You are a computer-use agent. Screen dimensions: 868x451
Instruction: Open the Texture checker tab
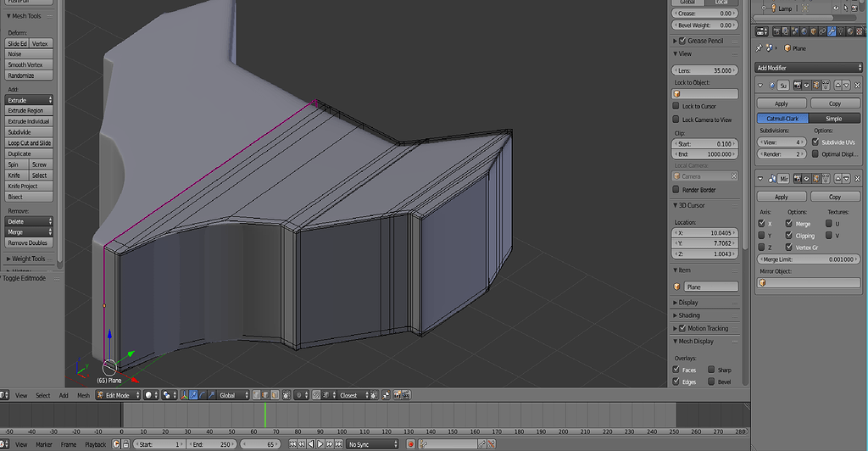tap(860, 31)
